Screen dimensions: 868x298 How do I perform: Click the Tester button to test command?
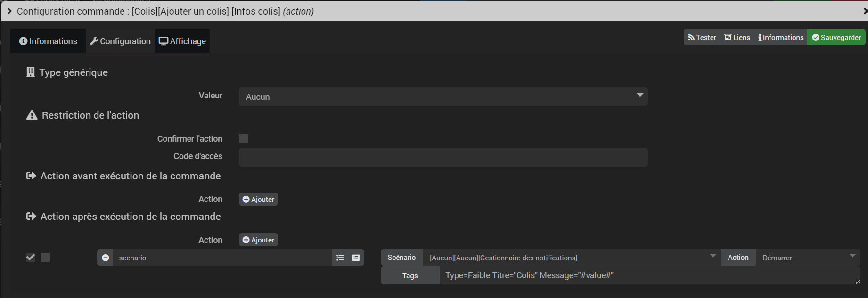702,38
